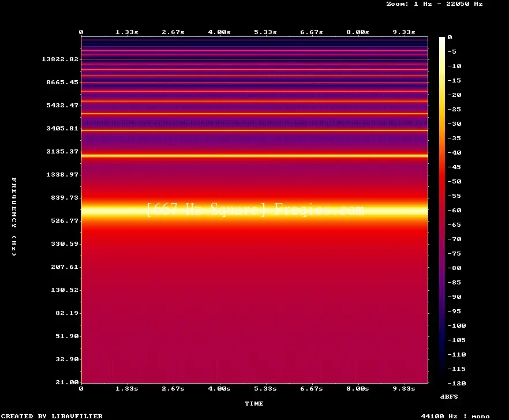The image size is (509, 420).
Task: Click the 21.00 frequency axis label
Action: click(67, 382)
